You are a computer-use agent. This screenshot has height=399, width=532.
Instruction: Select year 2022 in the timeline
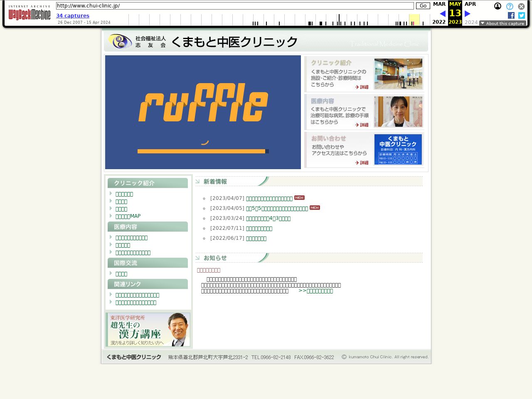(x=439, y=22)
